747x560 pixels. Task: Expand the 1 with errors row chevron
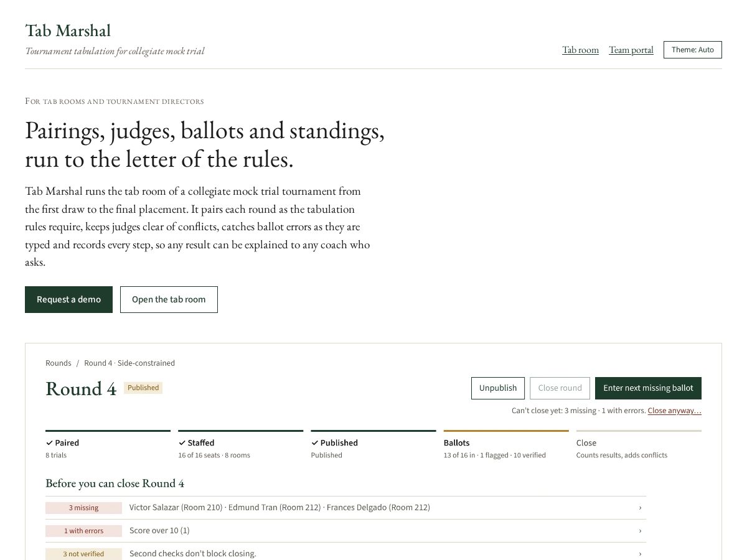640,531
